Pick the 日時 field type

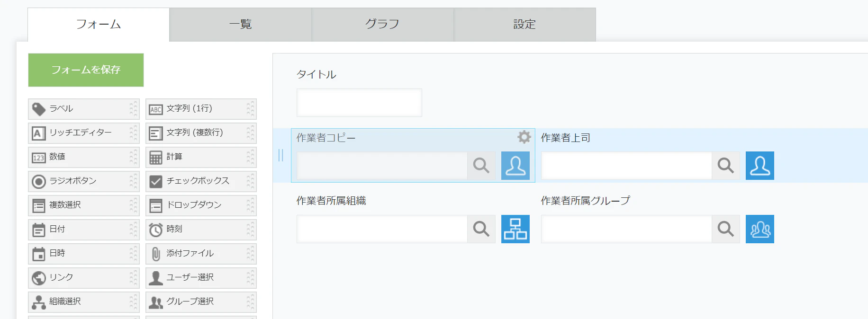click(x=84, y=254)
